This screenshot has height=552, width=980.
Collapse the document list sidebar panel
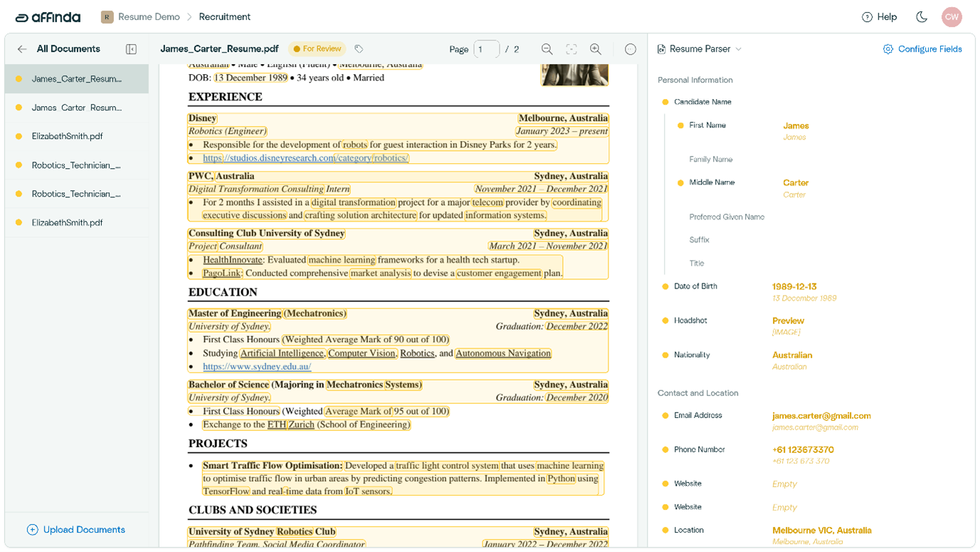(x=131, y=49)
